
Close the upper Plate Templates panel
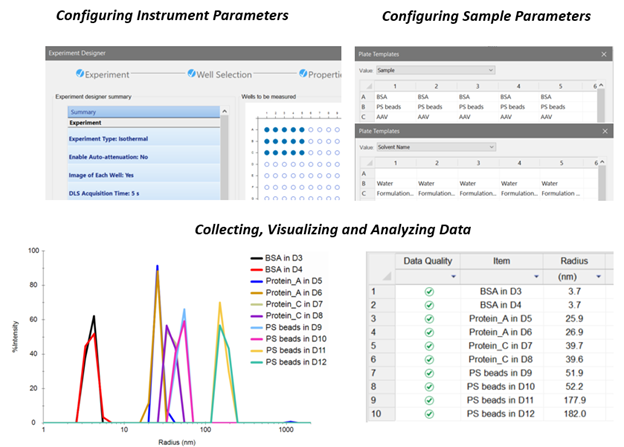coord(603,55)
